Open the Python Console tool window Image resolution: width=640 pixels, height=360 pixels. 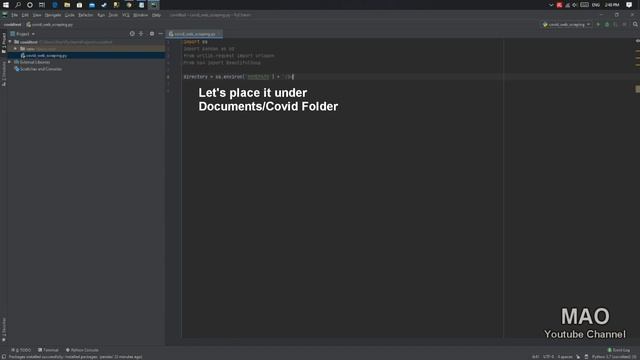82,350
